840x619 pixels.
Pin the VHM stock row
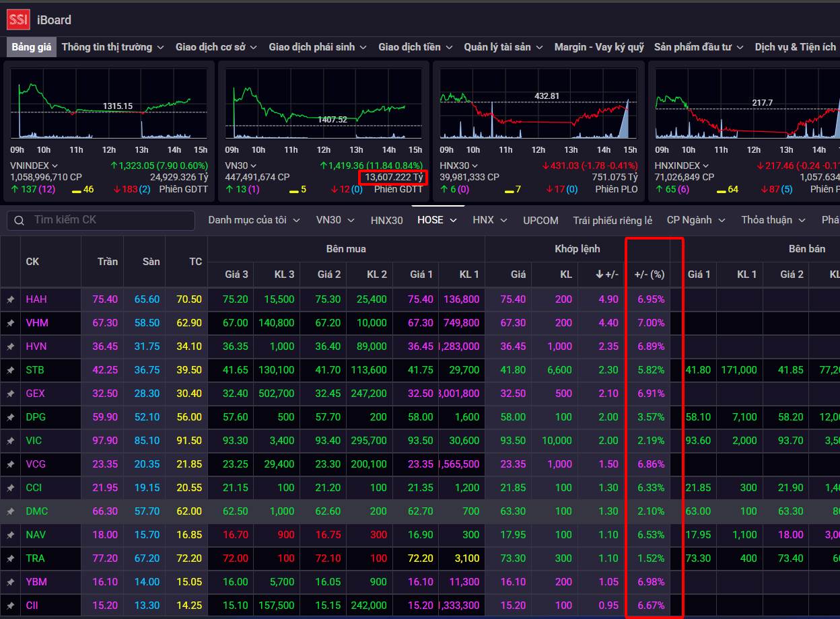10,323
